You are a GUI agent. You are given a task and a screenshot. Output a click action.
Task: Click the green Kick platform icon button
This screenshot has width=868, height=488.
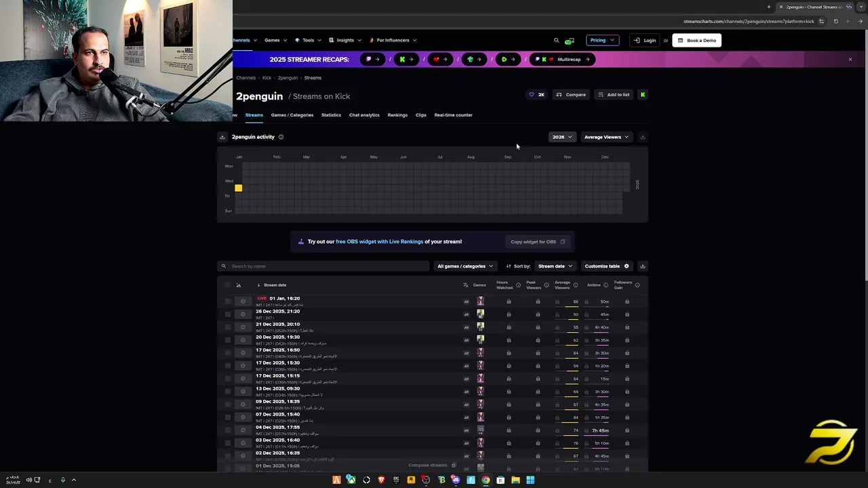642,95
